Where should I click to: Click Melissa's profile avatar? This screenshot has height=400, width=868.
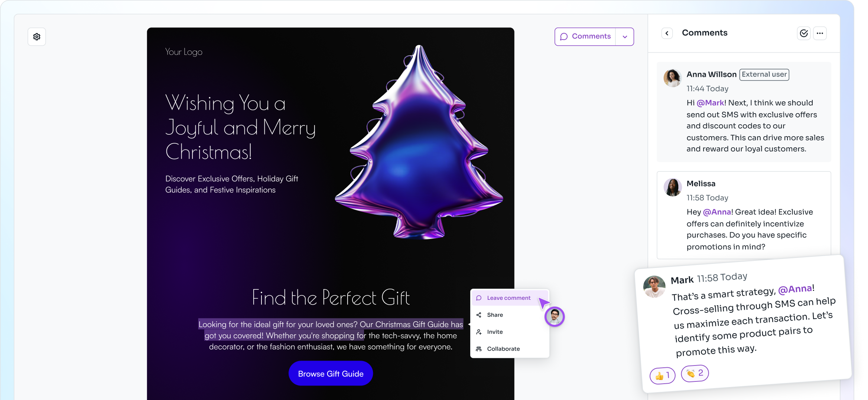pos(673,187)
